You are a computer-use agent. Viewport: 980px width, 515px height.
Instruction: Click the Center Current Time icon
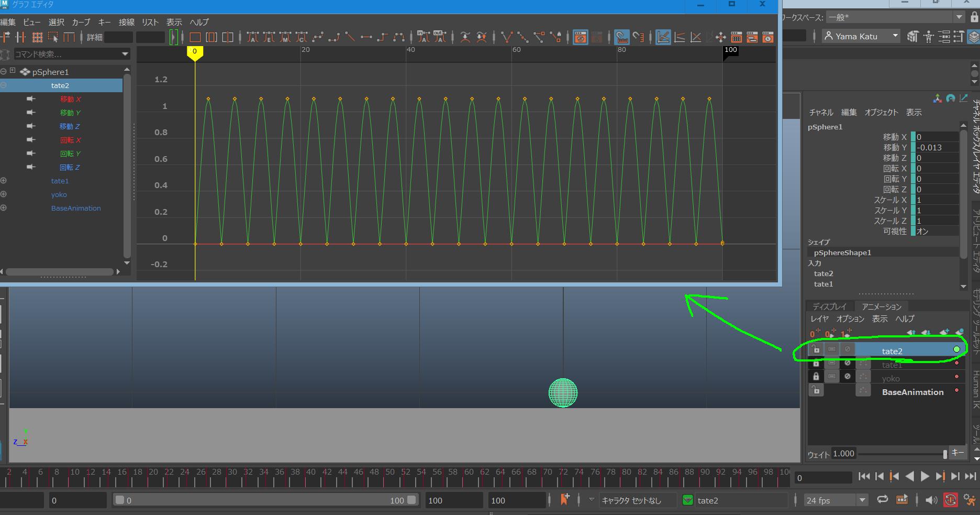228,37
